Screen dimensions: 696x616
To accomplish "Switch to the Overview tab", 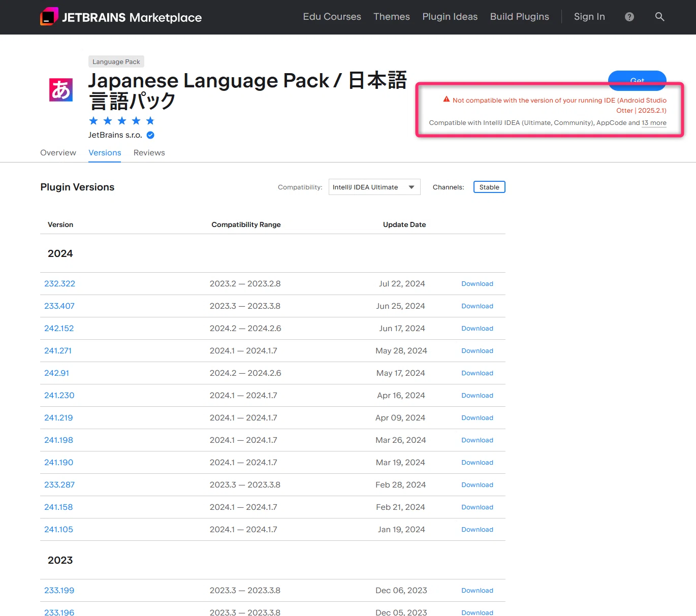I will click(x=58, y=153).
